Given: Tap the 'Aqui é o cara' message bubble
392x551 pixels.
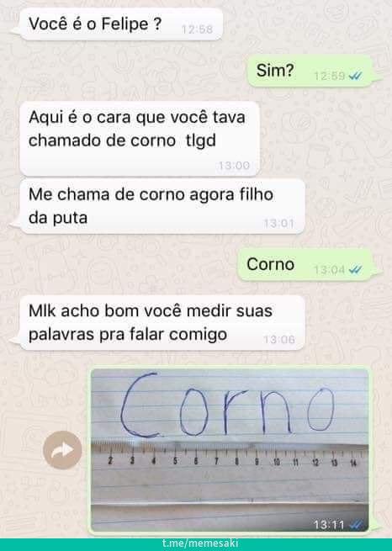Looking at the screenshot, I should pyautogui.click(x=140, y=139).
